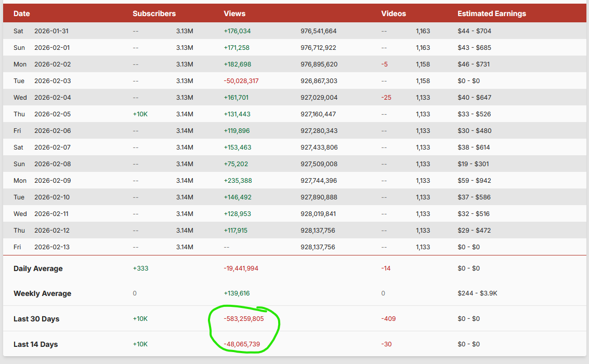Select the +10K change in the Thu 2026-02-05 row
Screen dimensions: 589x364
pyautogui.click(x=140, y=114)
